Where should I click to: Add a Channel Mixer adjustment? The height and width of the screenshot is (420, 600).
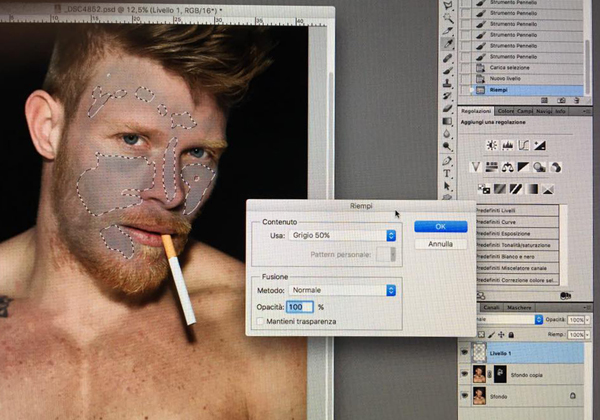click(x=556, y=167)
